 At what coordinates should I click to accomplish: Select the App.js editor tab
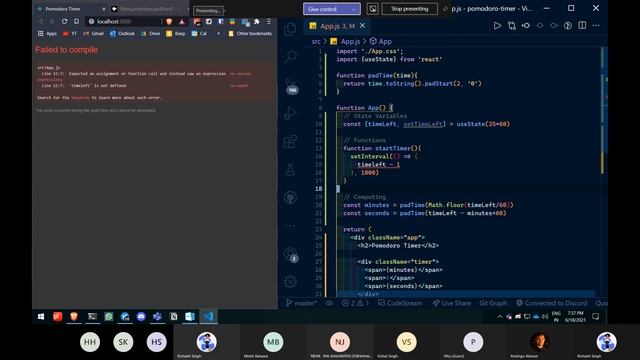pyautogui.click(x=337, y=26)
